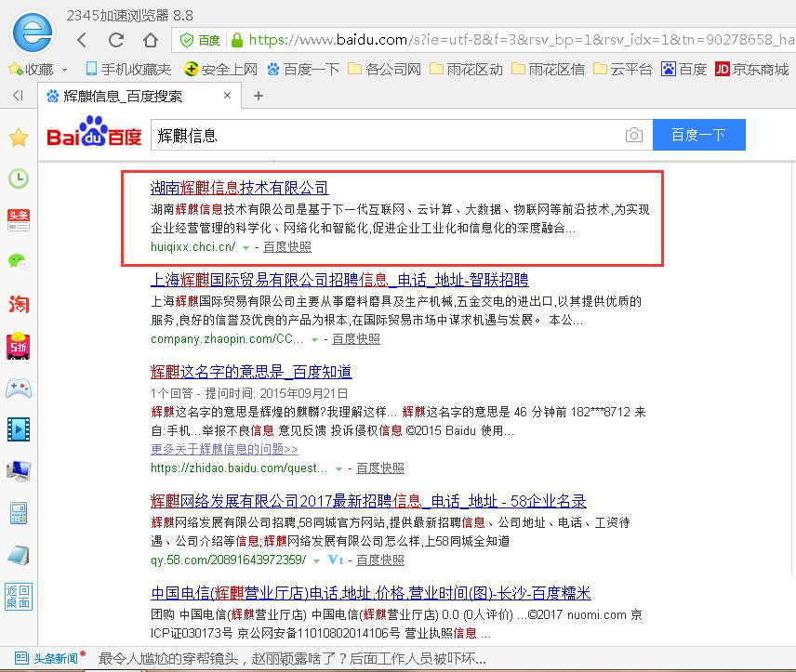
Task: Open video film-strip sidebar icon
Action: 19,429
